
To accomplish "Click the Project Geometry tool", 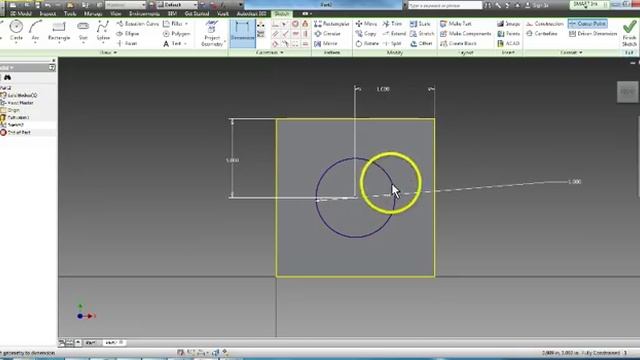I will pos(212,33).
